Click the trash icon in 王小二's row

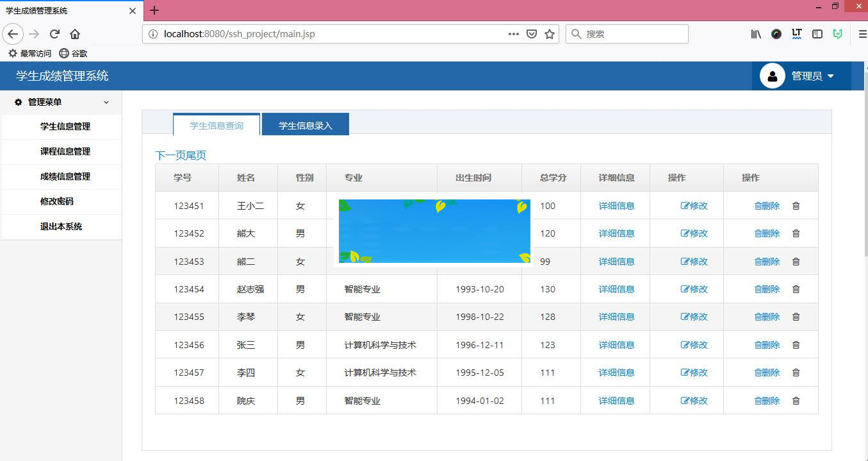click(796, 206)
